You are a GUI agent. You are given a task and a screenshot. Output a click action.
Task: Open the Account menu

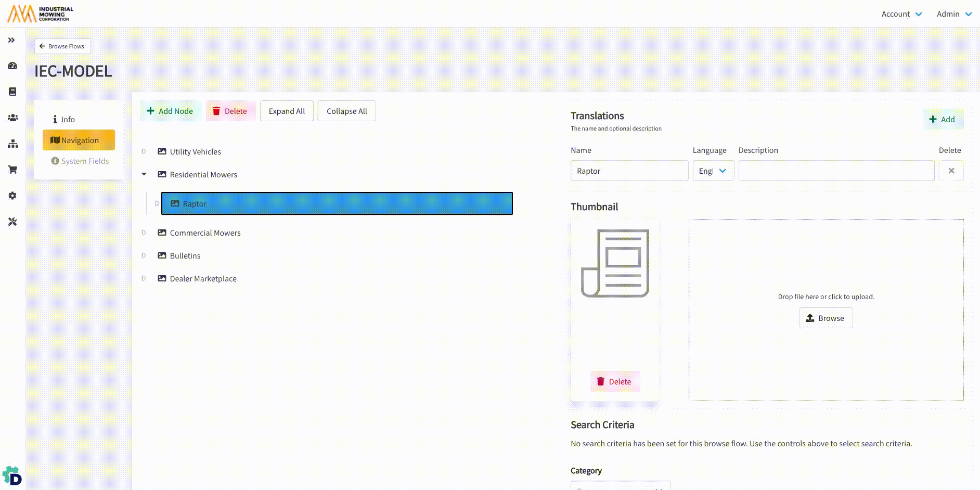901,14
